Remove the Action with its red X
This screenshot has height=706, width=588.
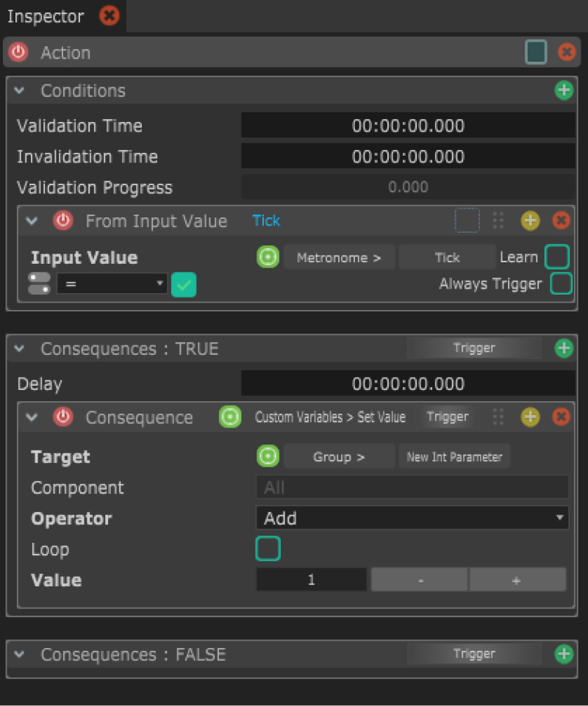(x=567, y=52)
